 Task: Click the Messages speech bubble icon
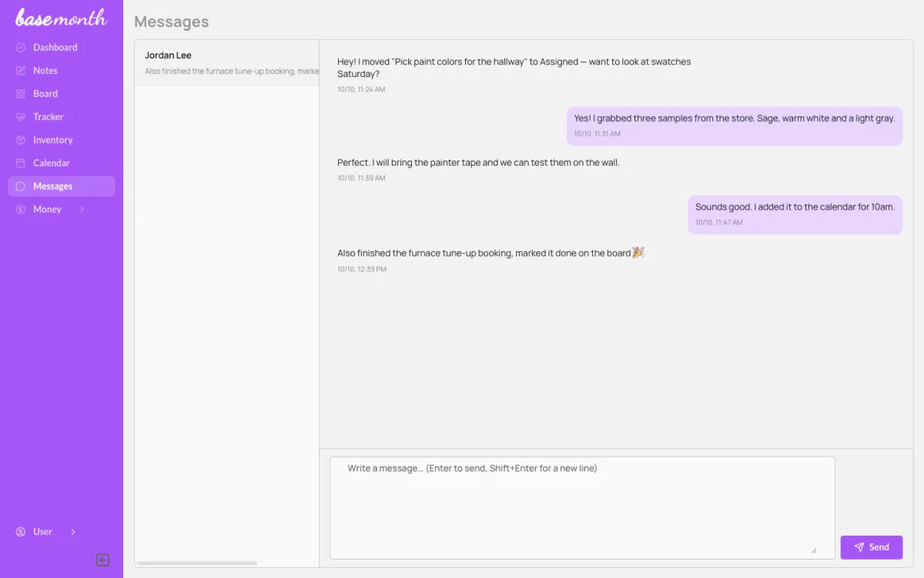pyautogui.click(x=21, y=187)
